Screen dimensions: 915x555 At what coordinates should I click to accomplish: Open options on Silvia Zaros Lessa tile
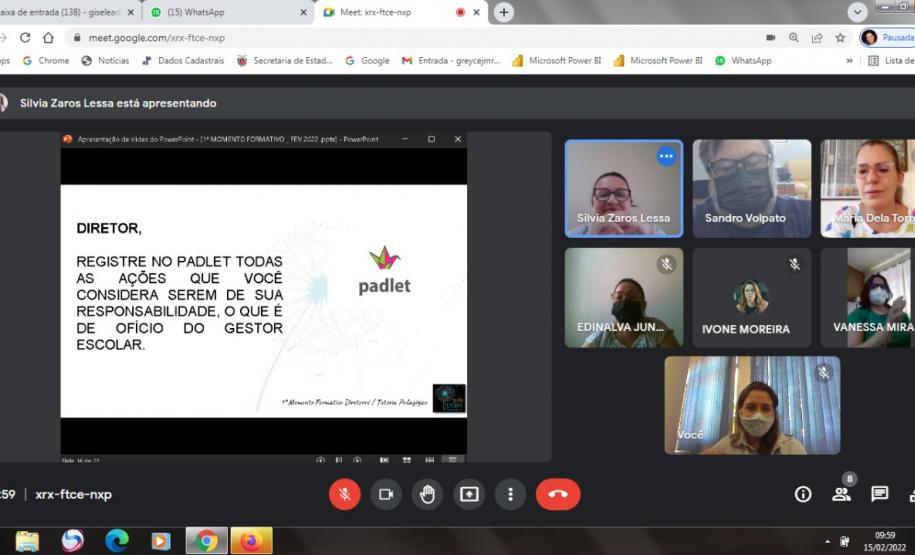[666, 156]
